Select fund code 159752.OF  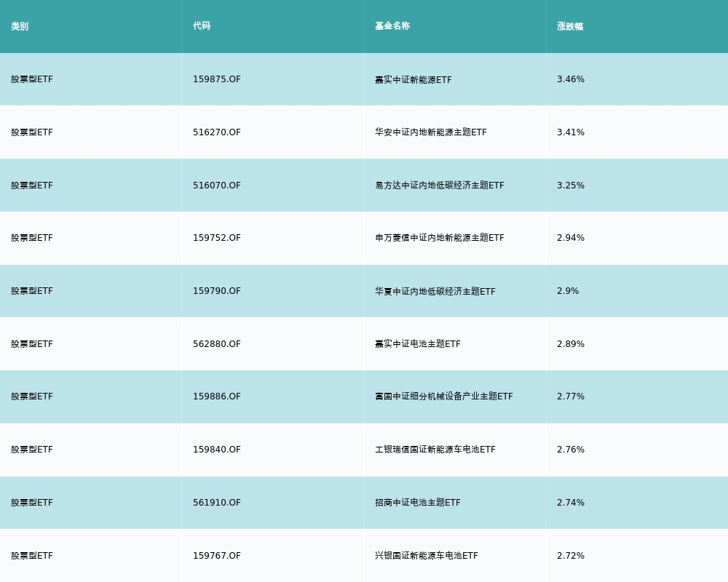(216, 238)
